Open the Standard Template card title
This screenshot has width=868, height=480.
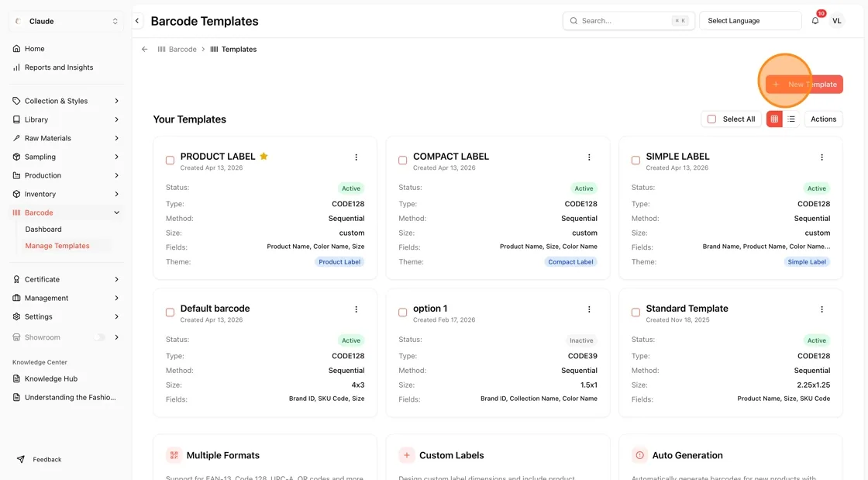(x=687, y=309)
